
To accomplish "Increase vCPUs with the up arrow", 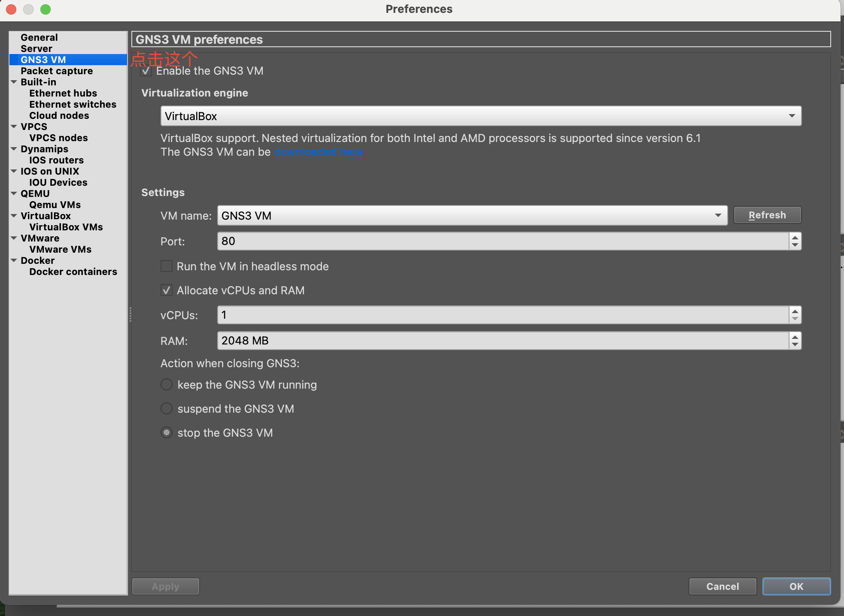I will [795, 311].
